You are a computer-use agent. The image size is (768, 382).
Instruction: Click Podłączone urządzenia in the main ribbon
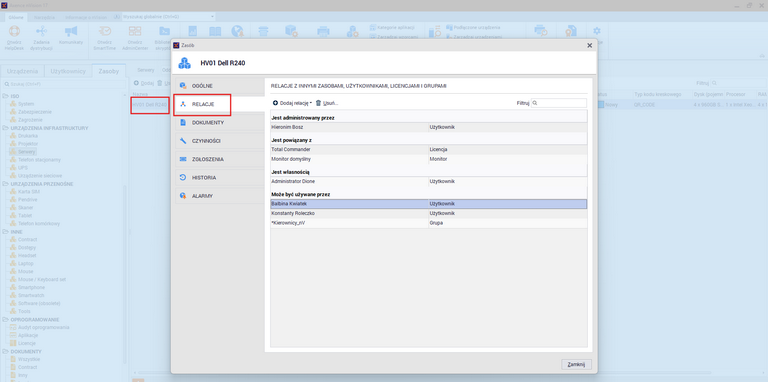click(x=473, y=27)
